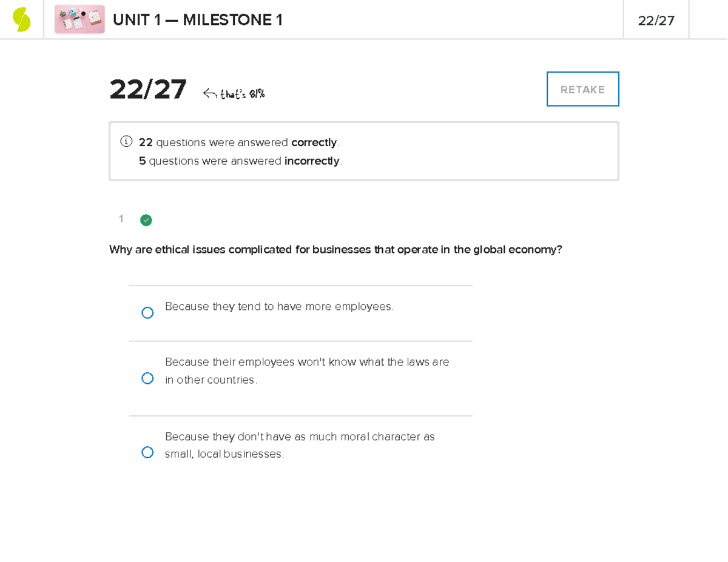Click the 22/27 score in the header
Viewport: 728px width, 562px height.
(x=655, y=19)
